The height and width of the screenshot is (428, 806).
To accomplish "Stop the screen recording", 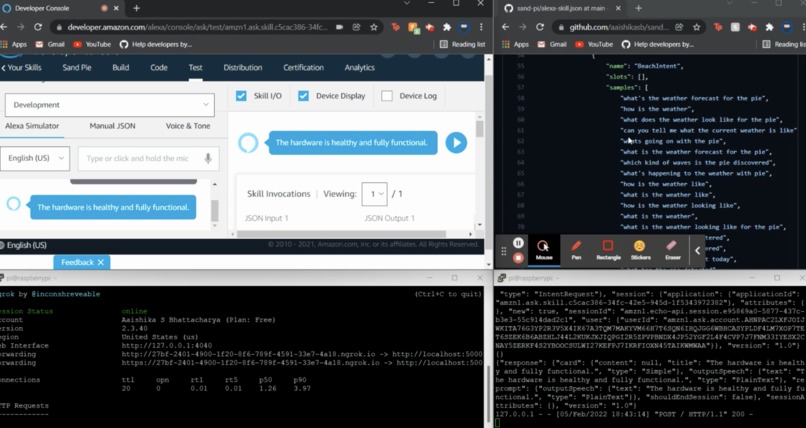I will 518,257.
